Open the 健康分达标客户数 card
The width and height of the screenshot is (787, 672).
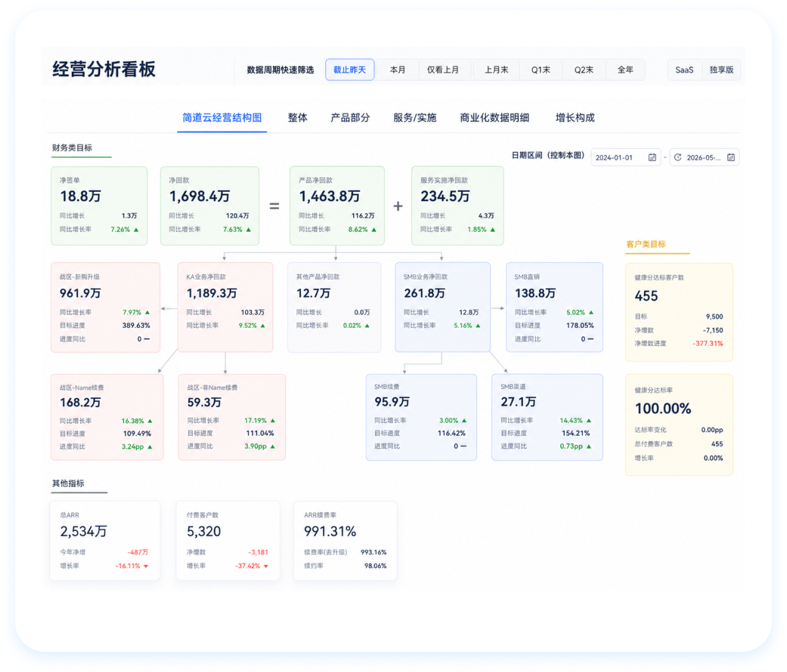pyautogui.click(x=679, y=313)
